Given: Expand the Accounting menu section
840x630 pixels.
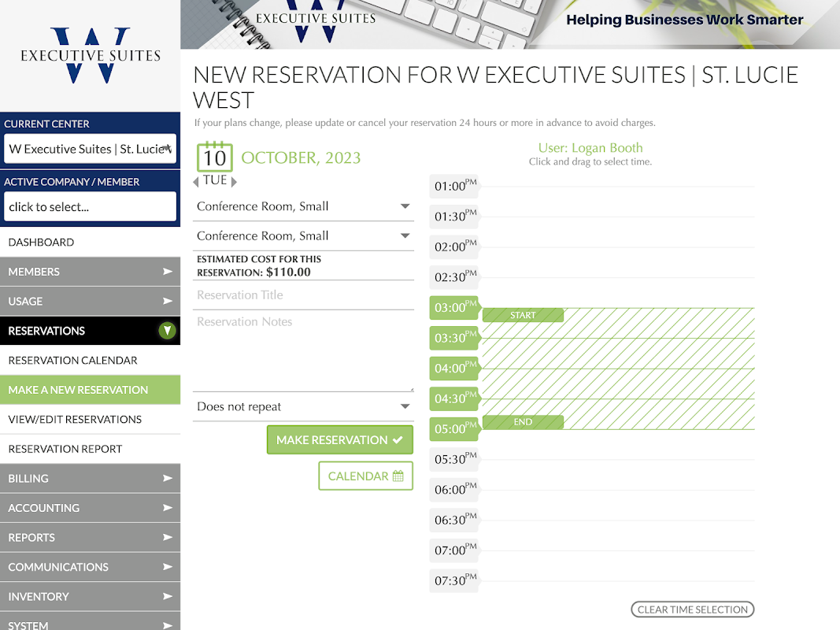Looking at the screenshot, I should [90, 508].
